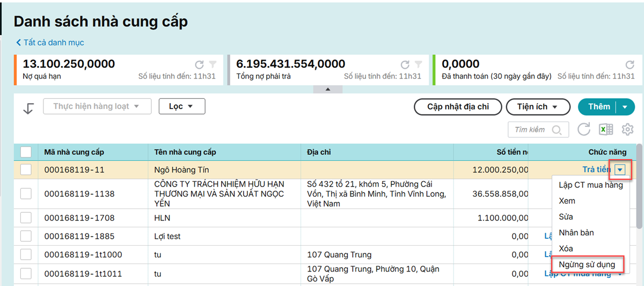Select checkbox for supplier 000168119-1708

pyautogui.click(x=26, y=218)
